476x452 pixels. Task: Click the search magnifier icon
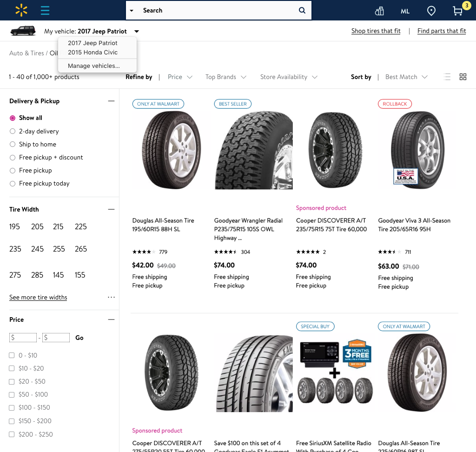coord(302,10)
